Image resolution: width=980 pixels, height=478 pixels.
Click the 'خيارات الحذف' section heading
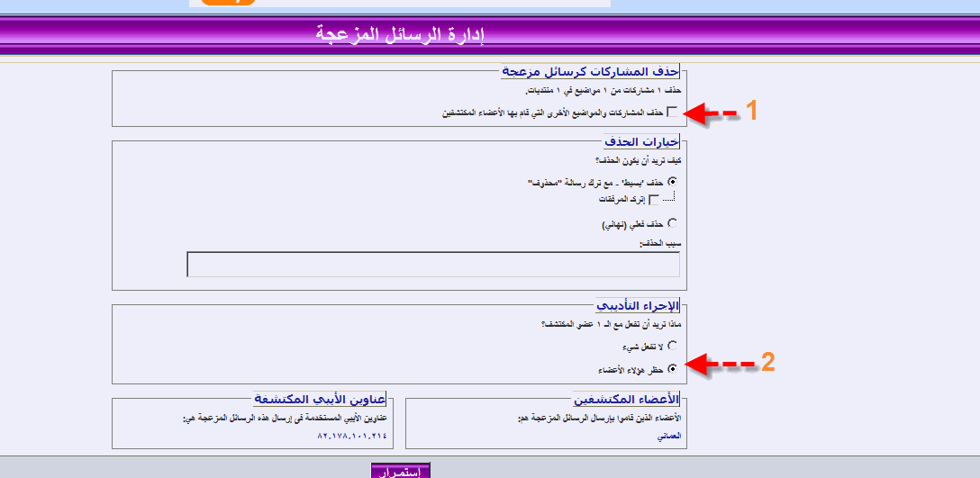click(641, 141)
